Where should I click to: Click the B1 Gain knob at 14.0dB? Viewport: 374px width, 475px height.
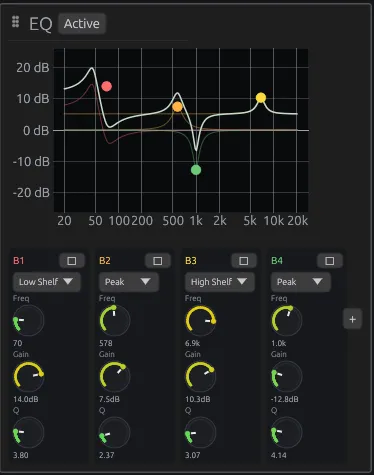pyautogui.click(x=28, y=376)
